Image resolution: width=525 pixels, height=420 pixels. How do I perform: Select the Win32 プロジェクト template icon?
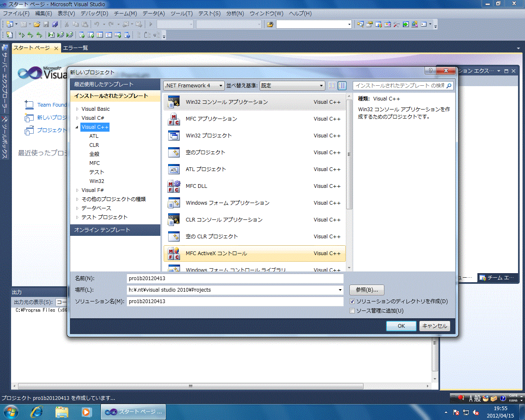tap(174, 136)
